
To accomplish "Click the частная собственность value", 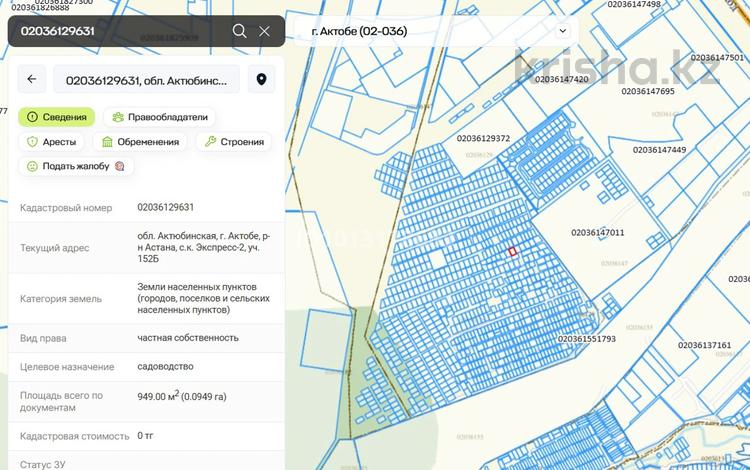I will click(188, 338).
